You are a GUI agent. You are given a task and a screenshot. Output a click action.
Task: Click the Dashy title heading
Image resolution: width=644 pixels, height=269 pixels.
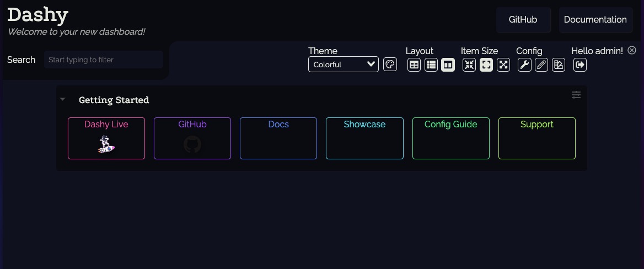(38, 15)
